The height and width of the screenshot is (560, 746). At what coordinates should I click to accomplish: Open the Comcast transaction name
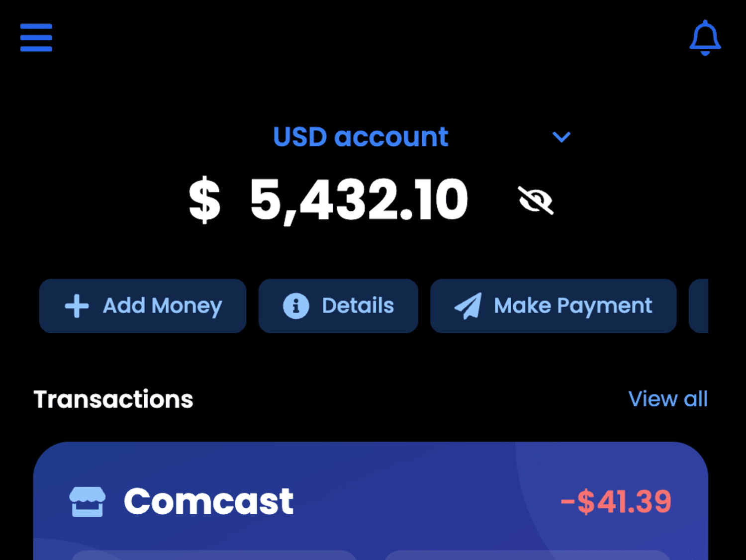(208, 501)
